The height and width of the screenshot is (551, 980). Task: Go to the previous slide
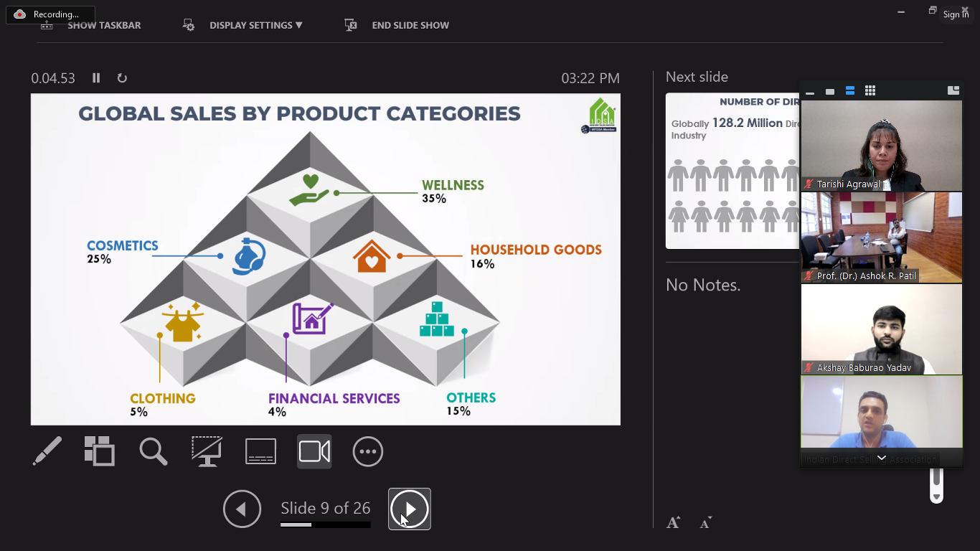point(242,509)
